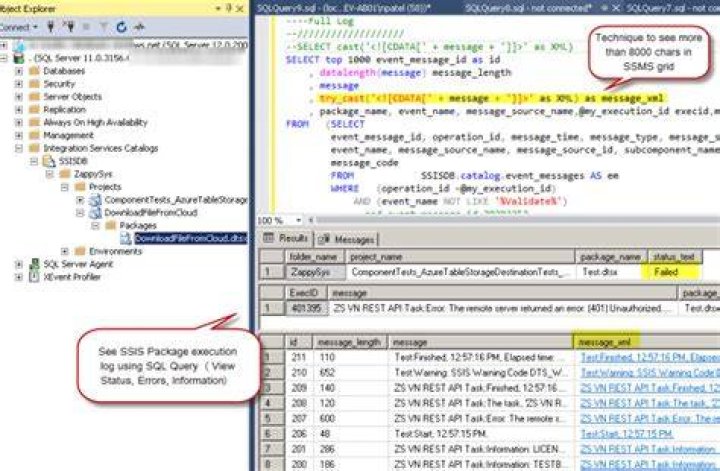Click the ZappySys folder icon
The height and width of the screenshot is (471, 720).
pos(65,174)
